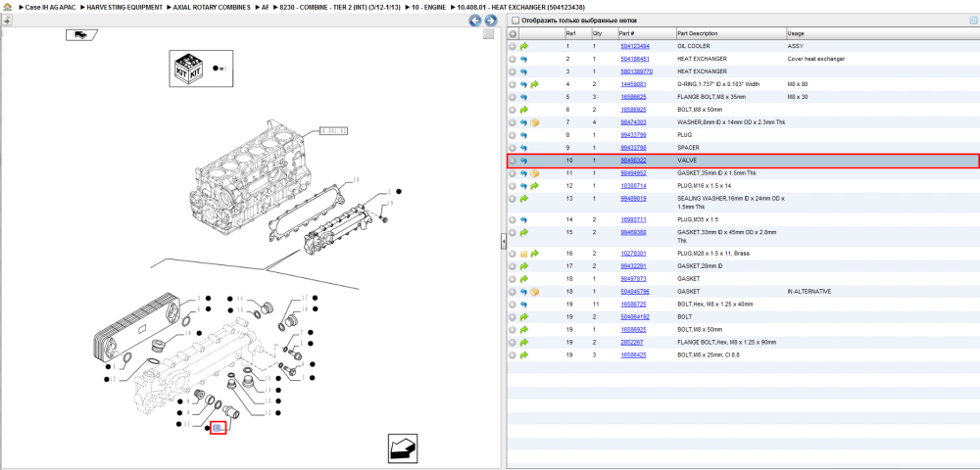Enable show only selected labels checkbox
Screen dimensions: 980x470
point(515,21)
